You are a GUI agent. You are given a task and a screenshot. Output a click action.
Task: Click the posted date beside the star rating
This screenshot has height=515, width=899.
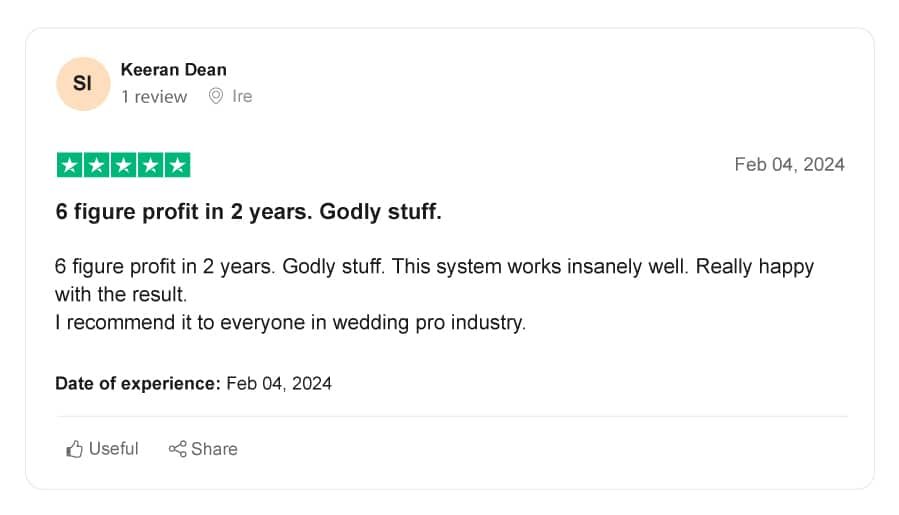coord(789,165)
